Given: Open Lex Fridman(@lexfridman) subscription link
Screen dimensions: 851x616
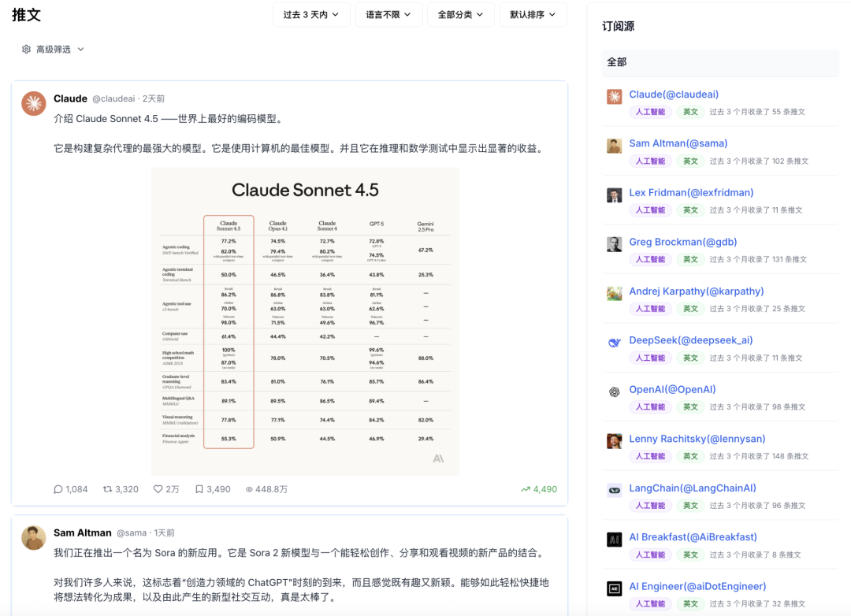Looking at the screenshot, I should click(689, 192).
